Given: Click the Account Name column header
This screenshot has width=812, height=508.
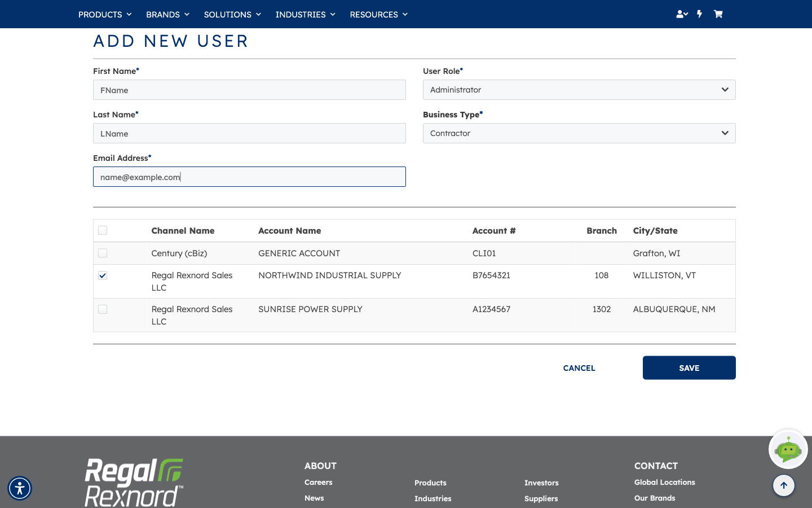Looking at the screenshot, I should (x=290, y=231).
